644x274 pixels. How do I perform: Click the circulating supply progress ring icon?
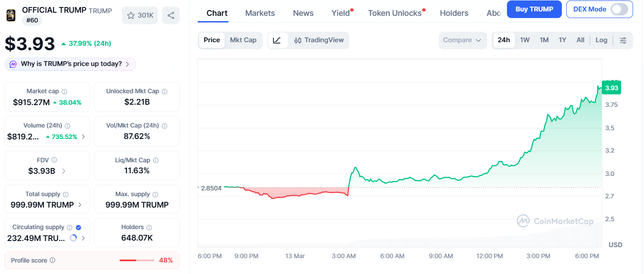(73, 238)
